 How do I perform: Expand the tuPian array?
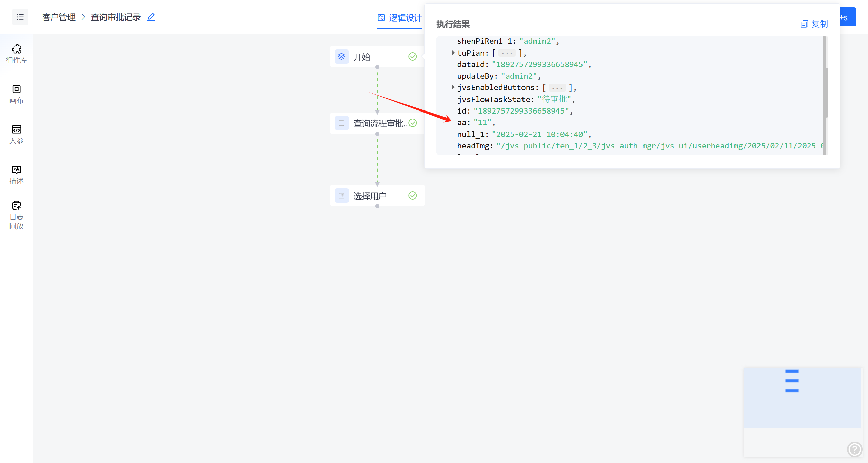(x=453, y=53)
